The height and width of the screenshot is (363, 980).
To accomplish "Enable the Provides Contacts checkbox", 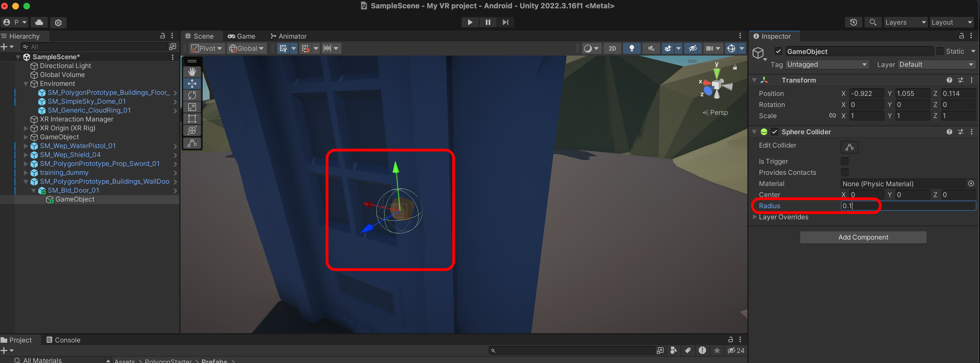I will click(x=845, y=173).
